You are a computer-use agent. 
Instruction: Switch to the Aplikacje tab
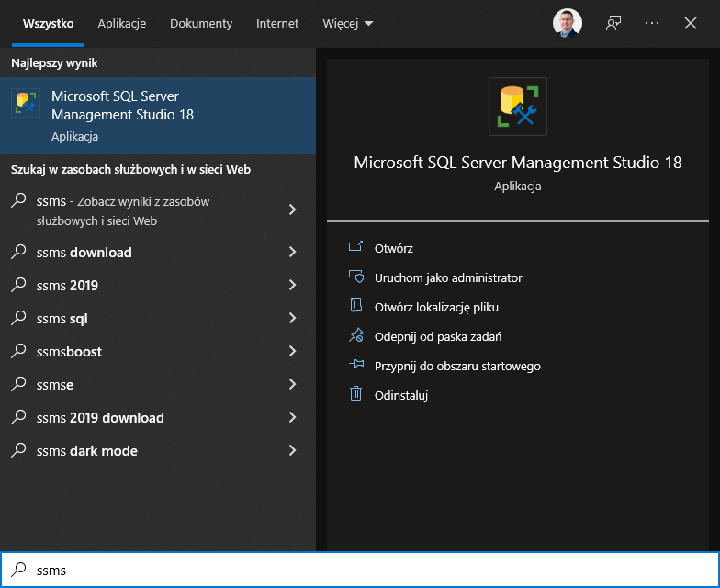coord(121,23)
